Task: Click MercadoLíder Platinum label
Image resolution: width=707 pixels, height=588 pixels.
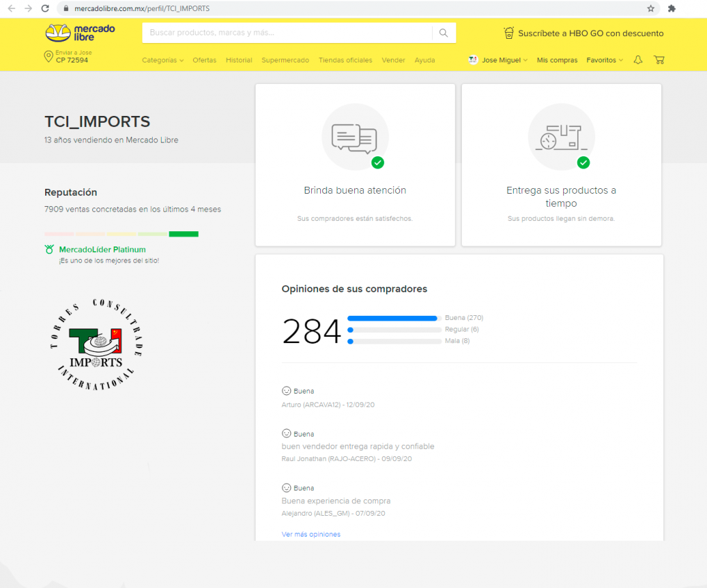Action: point(102,249)
